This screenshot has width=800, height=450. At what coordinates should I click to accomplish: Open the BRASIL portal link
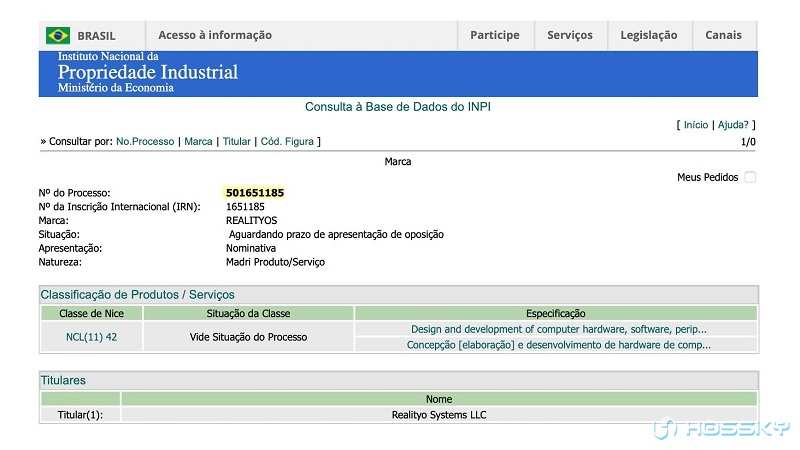click(96, 36)
